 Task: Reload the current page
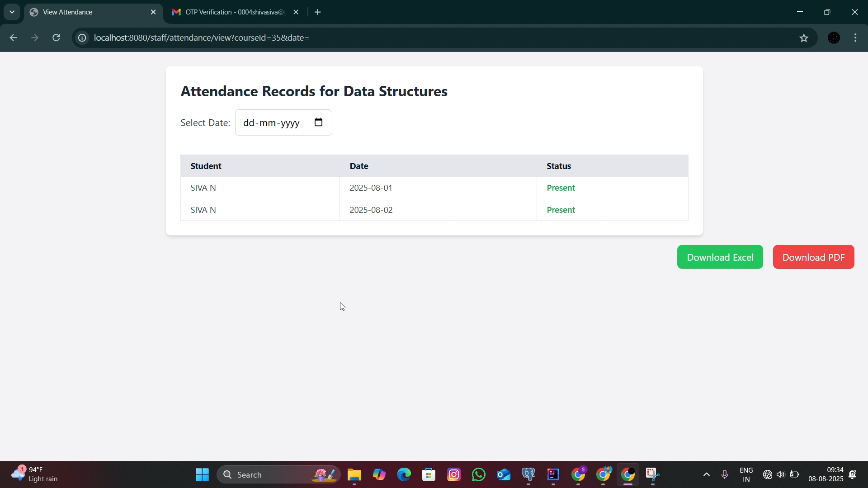[57, 38]
